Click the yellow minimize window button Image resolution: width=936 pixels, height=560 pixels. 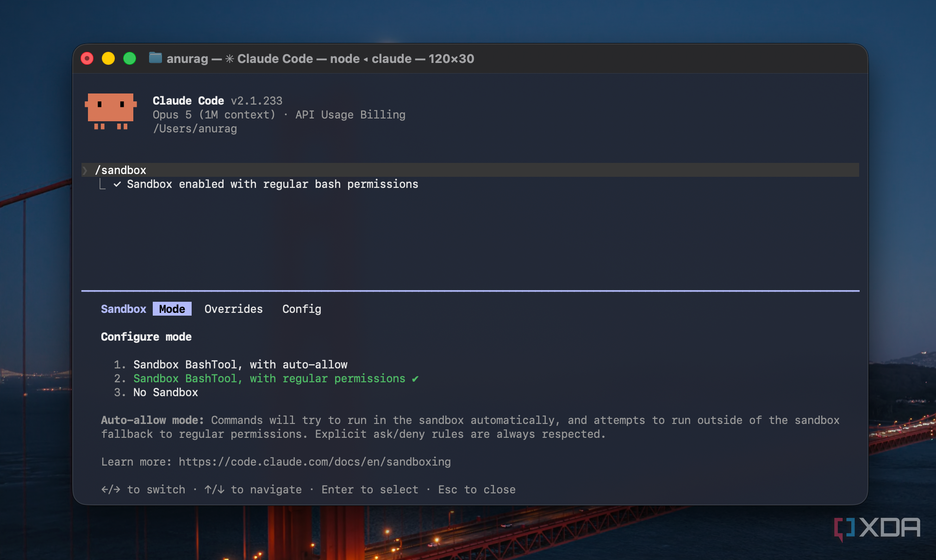tap(108, 58)
